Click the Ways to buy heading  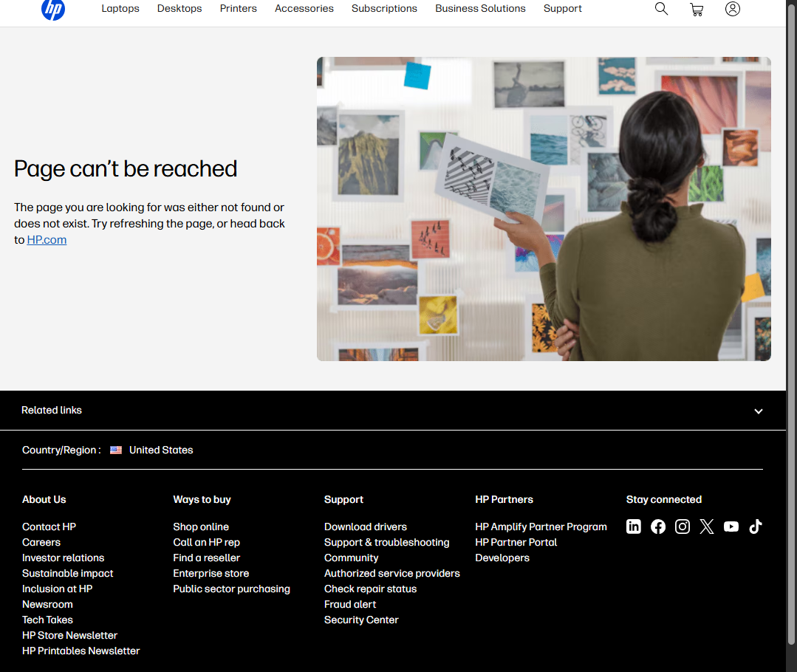(x=202, y=500)
